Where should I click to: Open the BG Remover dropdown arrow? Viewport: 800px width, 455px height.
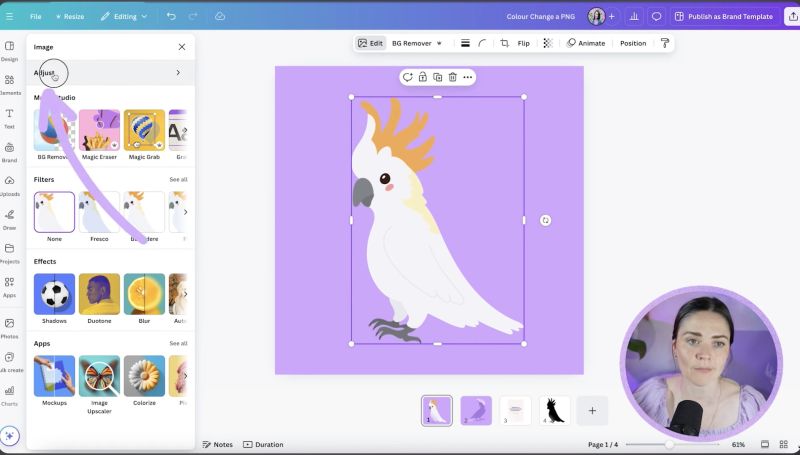tap(439, 43)
